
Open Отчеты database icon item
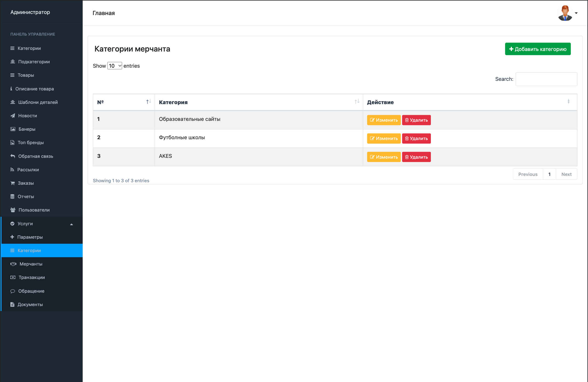12,196
